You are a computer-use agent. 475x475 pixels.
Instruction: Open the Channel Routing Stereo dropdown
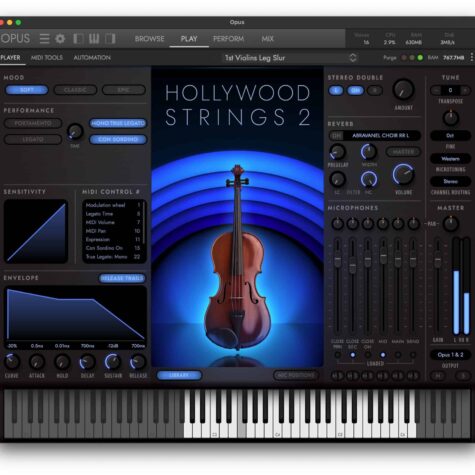click(450, 181)
